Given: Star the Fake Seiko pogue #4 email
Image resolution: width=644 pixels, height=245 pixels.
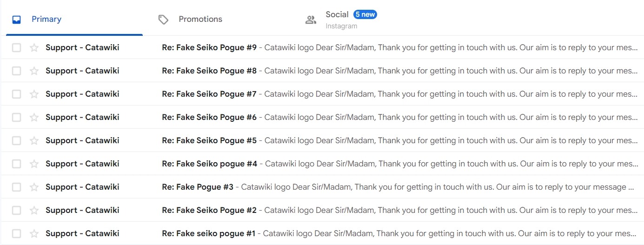Looking at the screenshot, I should tap(34, 164).
